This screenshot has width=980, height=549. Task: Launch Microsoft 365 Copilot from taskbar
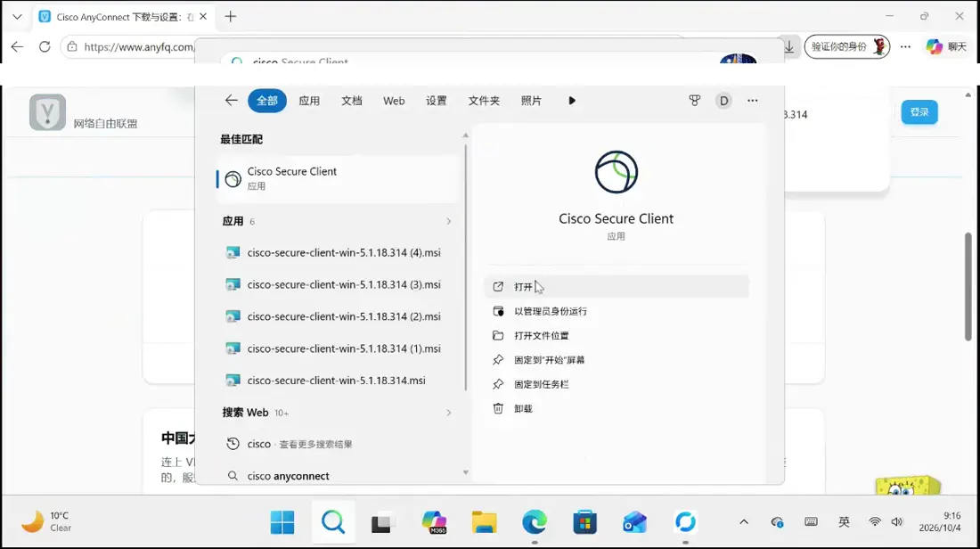coord(434,522)
